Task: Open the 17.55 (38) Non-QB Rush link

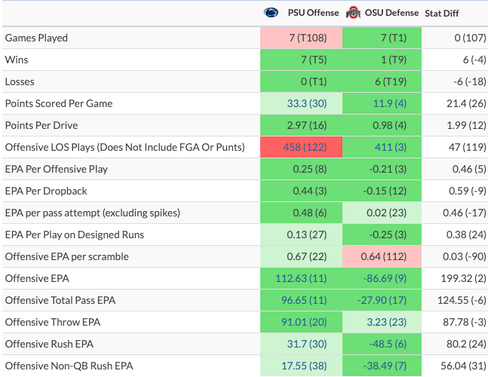Action: [304, 366]
